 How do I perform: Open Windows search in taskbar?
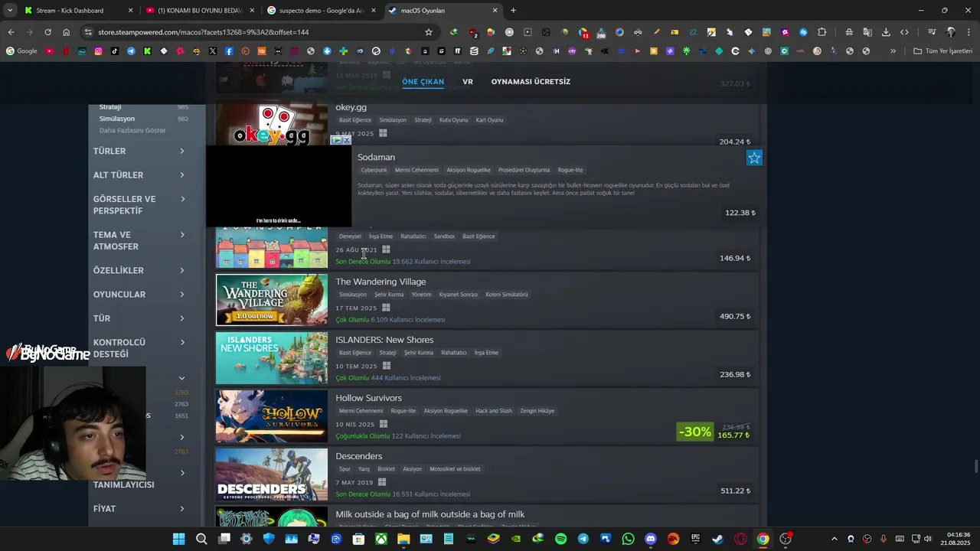(x=201, y=539)
